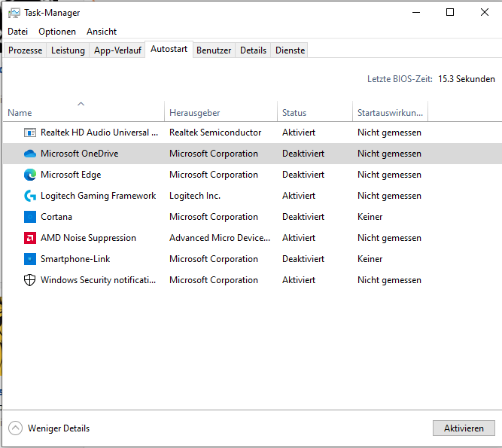The height and width of the screenshot is (448, 502).
Task: Open the Optionen menu
Action: [57, 32]
